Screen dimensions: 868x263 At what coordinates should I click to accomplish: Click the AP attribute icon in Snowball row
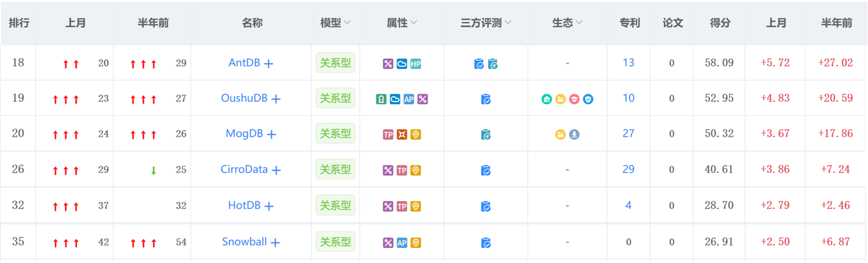tap(401, 243)
